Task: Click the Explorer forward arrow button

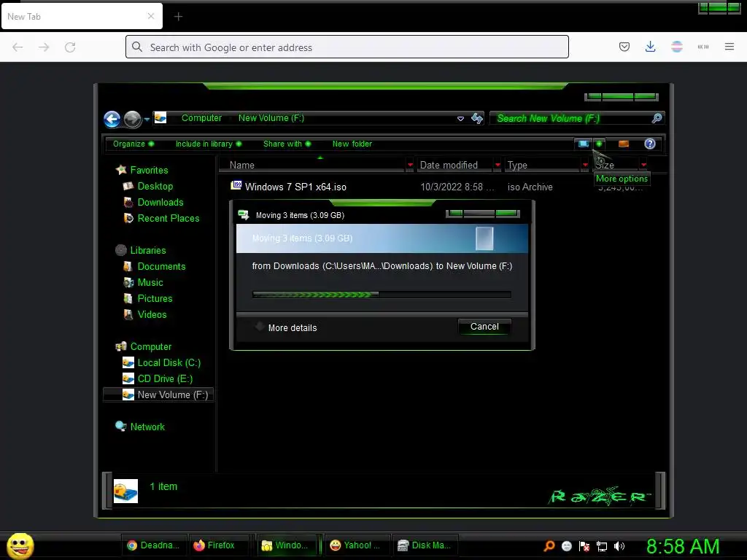Action: [x=133, y=119]
